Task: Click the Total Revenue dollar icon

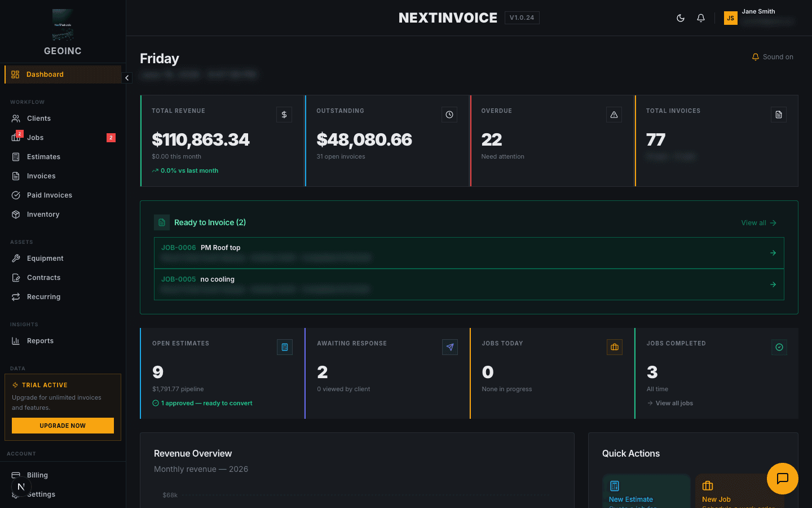Action: click(x=284, y=115)
